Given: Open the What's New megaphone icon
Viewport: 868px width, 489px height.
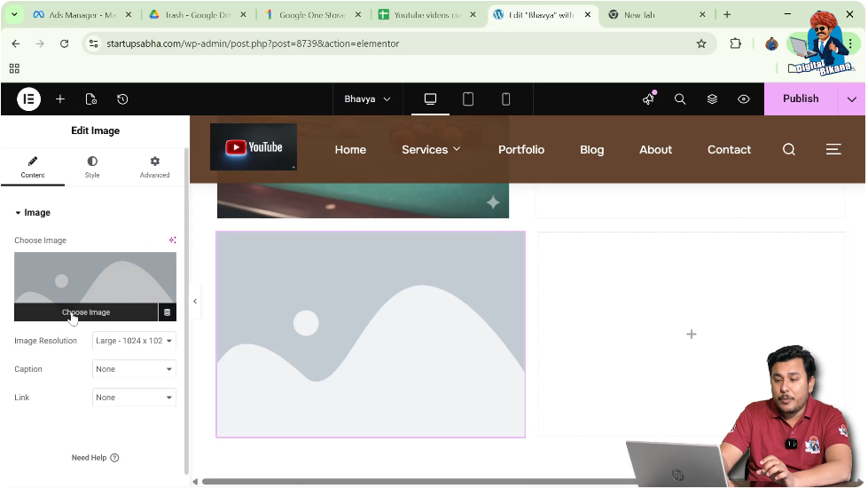Looking at the screenshot, I should click(x=648, y=99).
